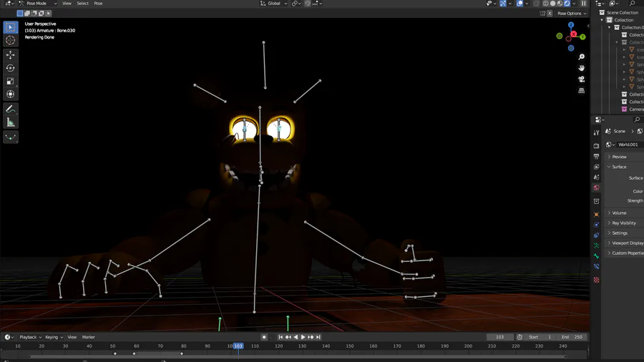
Task: Jump to the timeline end
Action: (x=318, y=337)
